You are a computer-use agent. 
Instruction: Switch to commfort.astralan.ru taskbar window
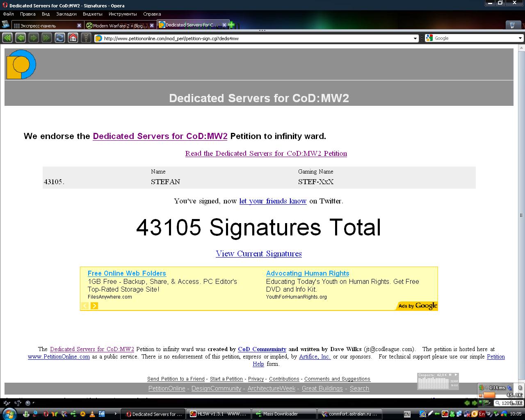pos(351,414)
